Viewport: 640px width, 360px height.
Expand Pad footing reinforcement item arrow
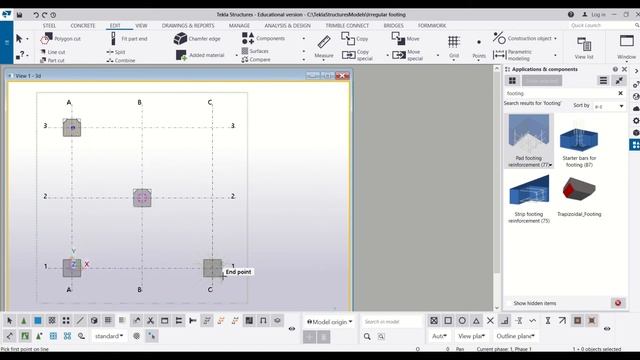click(551, 165)
